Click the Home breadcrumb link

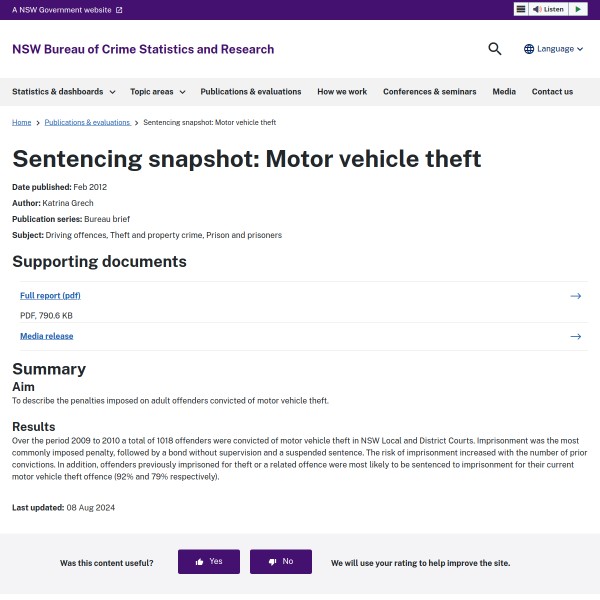pyautogui.click(x=21, y=122)
